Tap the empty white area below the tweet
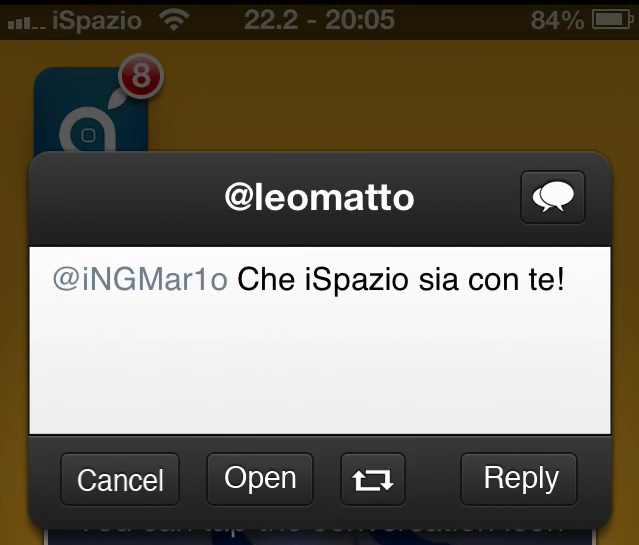 coord(320,370)
